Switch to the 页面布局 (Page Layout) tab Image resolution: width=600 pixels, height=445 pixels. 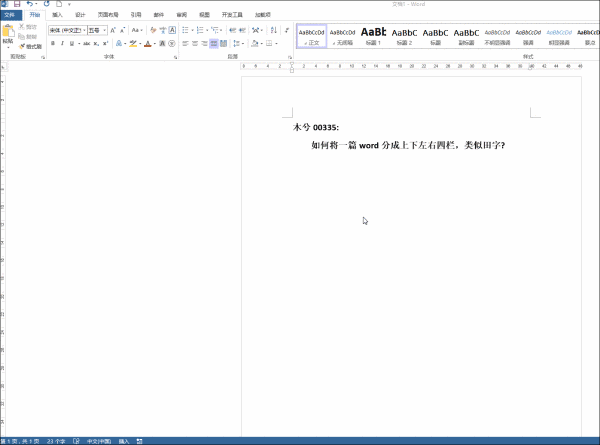(108, 15)
